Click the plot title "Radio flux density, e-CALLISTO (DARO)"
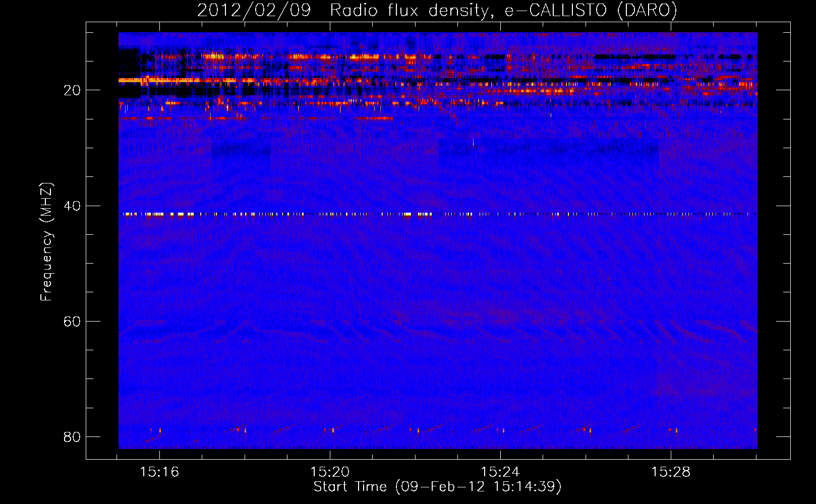816x504 pixels. [503, 11]
